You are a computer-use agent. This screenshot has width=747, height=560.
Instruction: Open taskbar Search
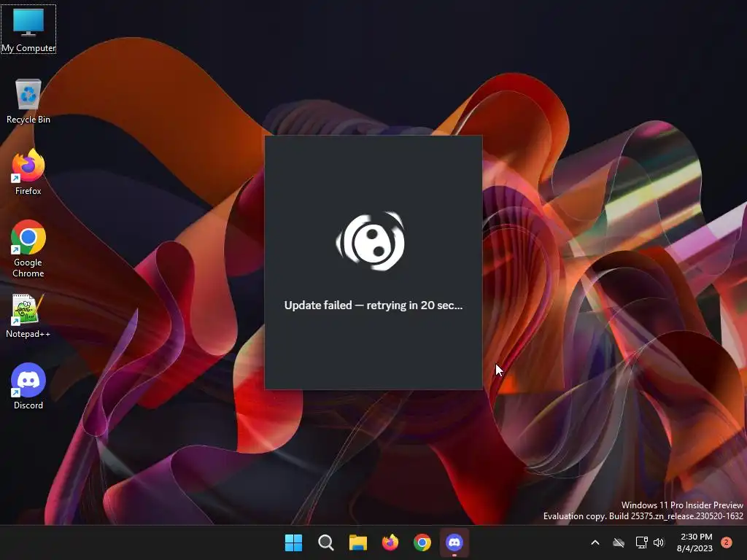pyautogui.click(x=326, y=542)
